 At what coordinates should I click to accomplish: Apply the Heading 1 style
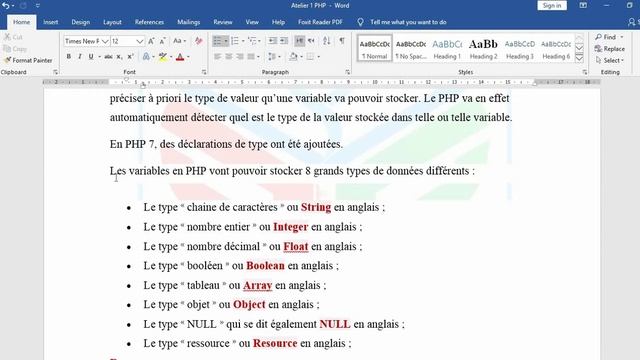447,48
